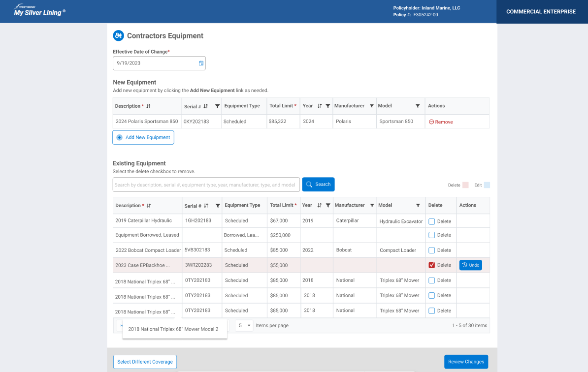
Task: Click the 2018 National Triplex Mower Model 2 tooltip
Action: click(x=175, y=329)
